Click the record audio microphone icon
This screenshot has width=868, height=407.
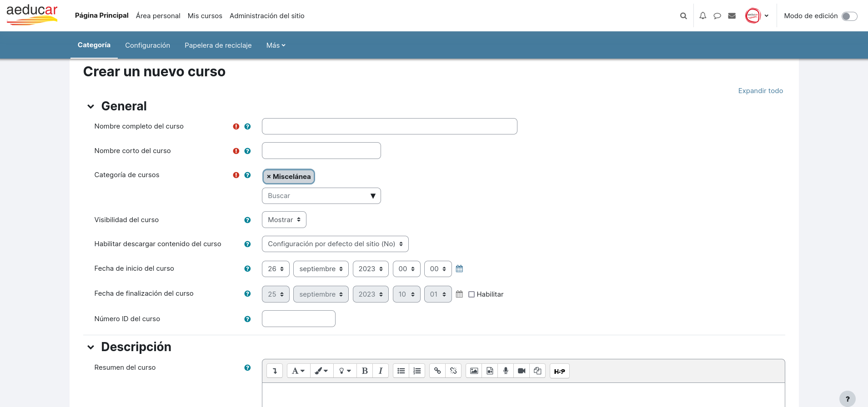pyautogui.click(x=506, y=371)
